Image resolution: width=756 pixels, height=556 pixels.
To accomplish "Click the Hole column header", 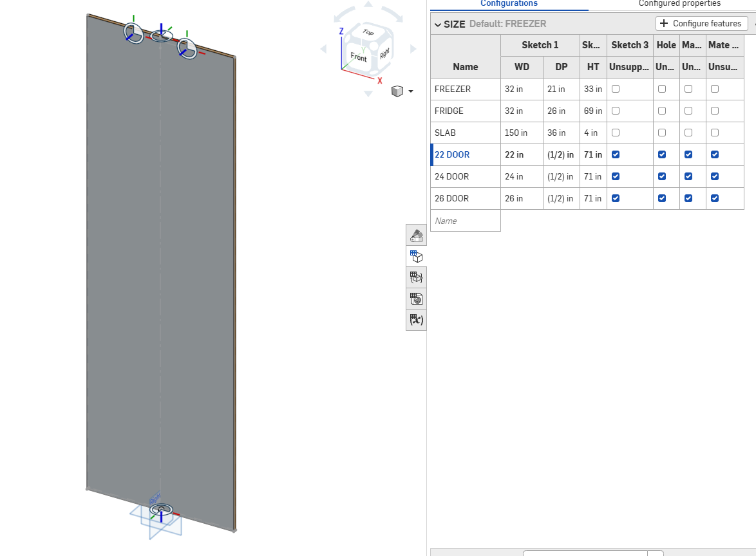I will tap(666, 45).
